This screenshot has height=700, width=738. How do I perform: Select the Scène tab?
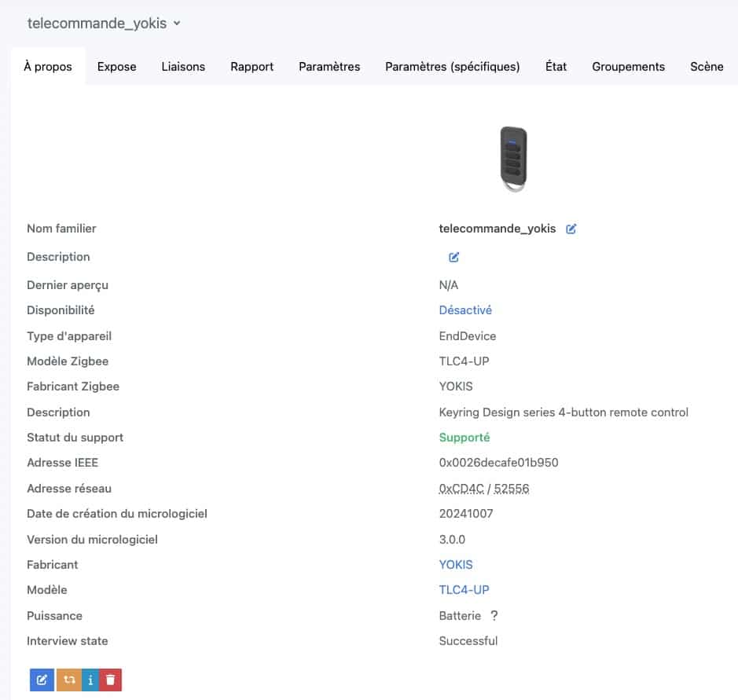(x=707, y=67)
